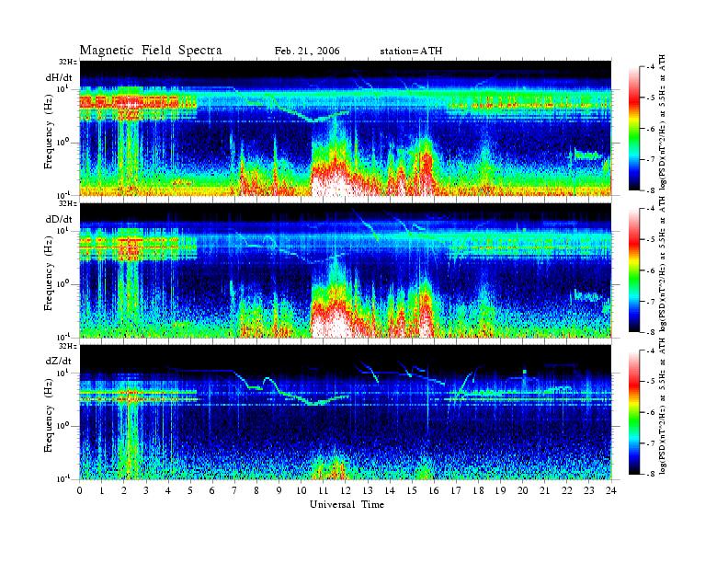This screenshot has height=563, width=728.
Task: Click the time tick label '22'
Action: pos(566,491)
